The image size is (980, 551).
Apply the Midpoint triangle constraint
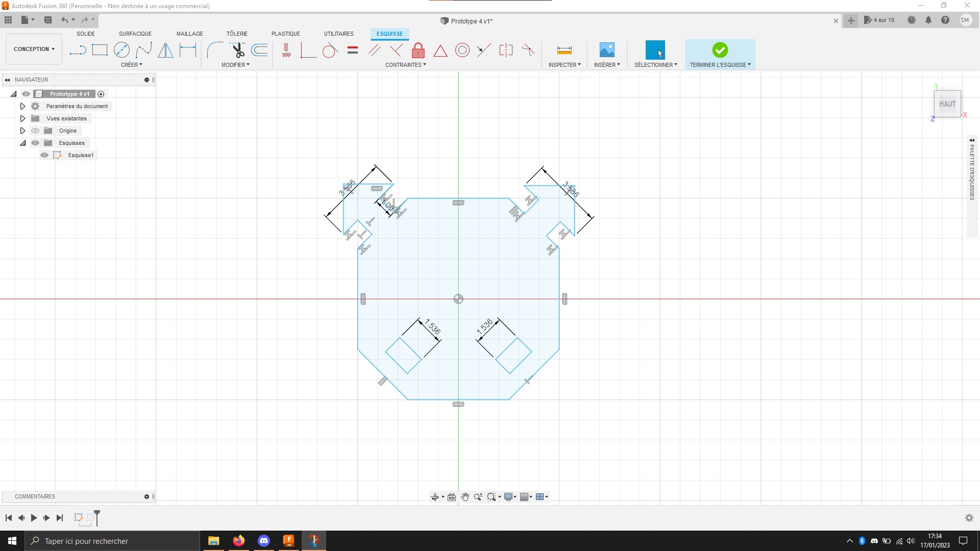[x=440, y=51]
